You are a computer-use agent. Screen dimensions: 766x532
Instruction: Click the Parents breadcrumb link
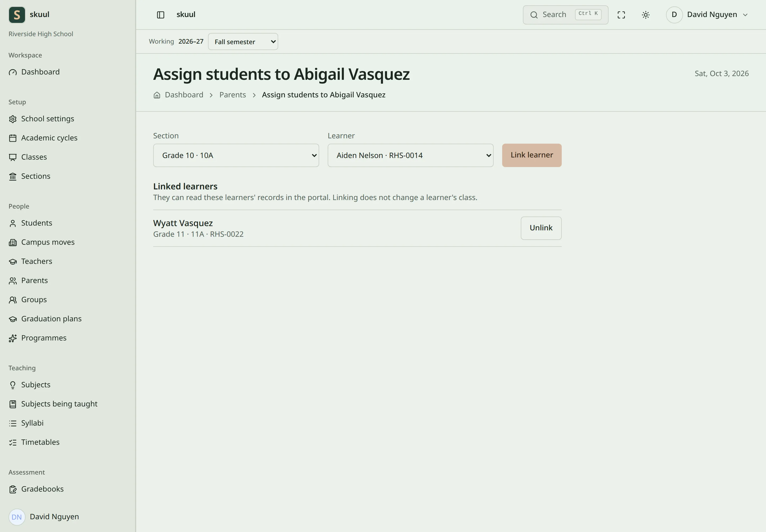[233, 95]
